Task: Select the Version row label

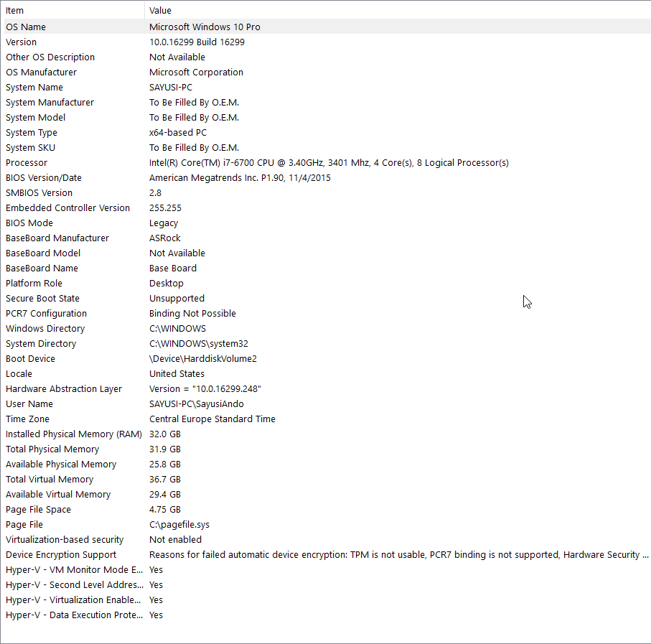Action: [22, 42]
